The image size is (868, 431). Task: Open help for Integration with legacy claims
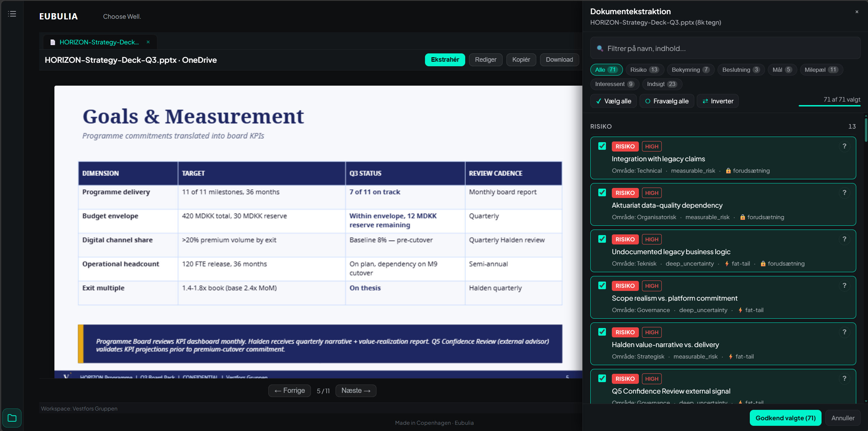pyautogui.click(x=844, y=146)
